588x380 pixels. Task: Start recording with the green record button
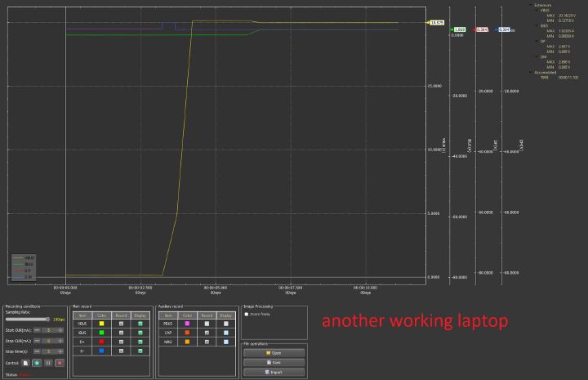pyautogui.click(x=37, y=362)
